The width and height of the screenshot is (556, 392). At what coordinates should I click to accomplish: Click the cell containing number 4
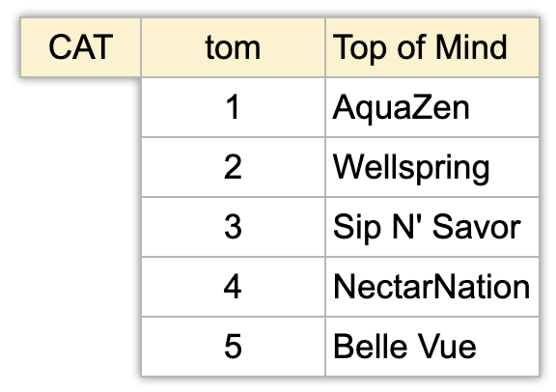tap(233, 287)
